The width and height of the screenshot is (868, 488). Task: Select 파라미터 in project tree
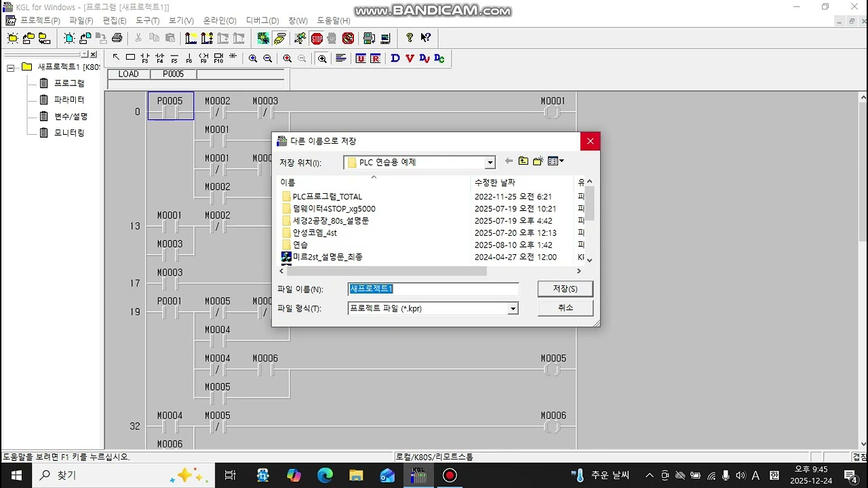pyautogui.click(x=69, y=100)
